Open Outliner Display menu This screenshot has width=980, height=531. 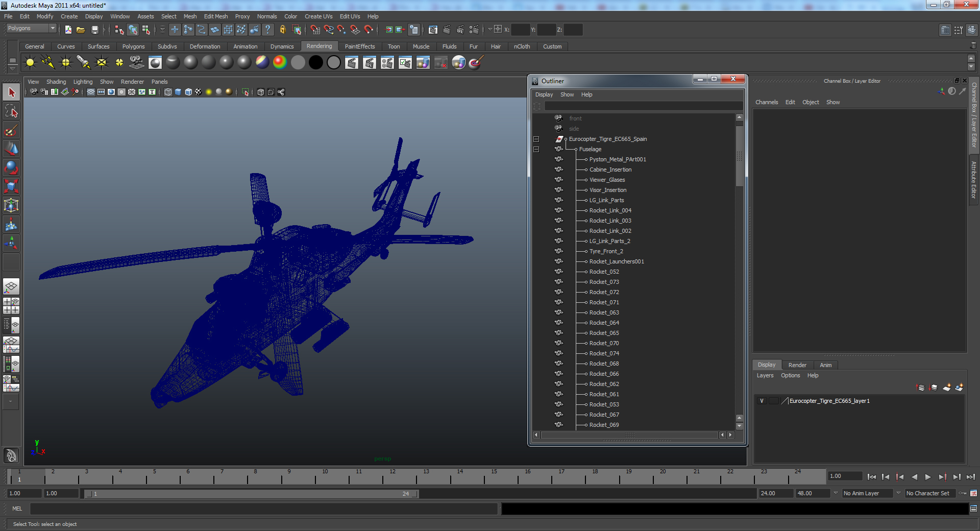click(544, 94)
